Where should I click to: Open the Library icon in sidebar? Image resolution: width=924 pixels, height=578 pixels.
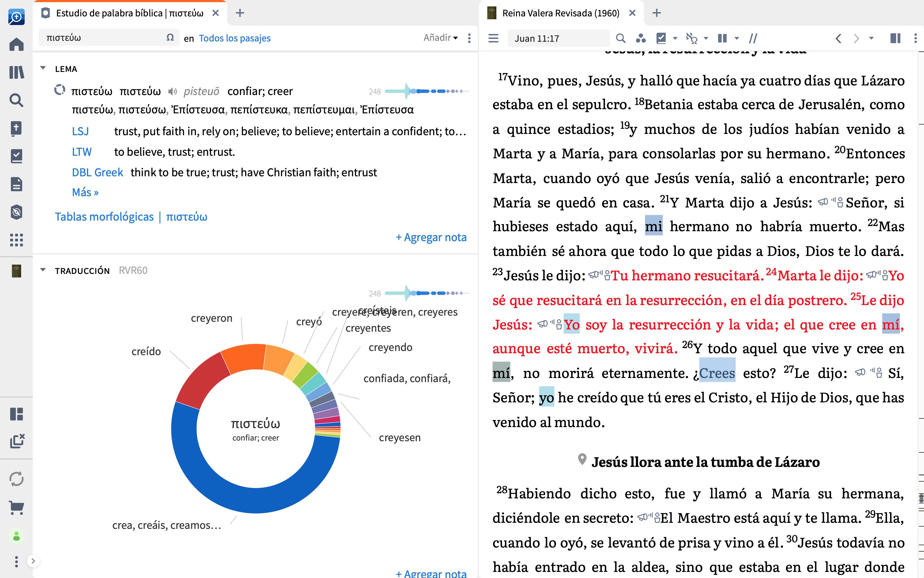click(16, 72)
